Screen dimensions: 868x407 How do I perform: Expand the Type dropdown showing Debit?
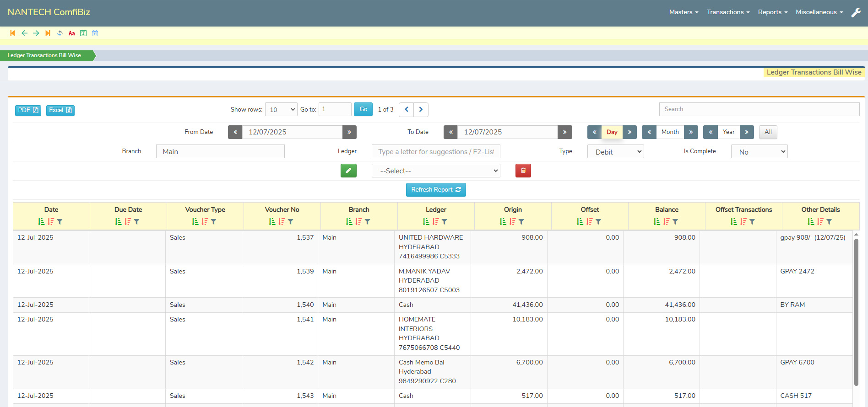point(615,152)
